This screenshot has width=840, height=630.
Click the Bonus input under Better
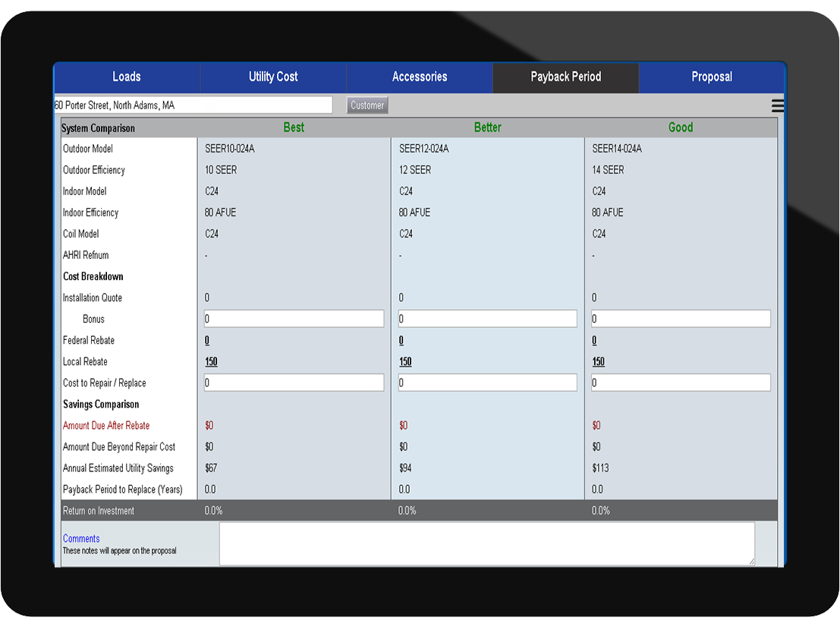(x=487, y=319)
